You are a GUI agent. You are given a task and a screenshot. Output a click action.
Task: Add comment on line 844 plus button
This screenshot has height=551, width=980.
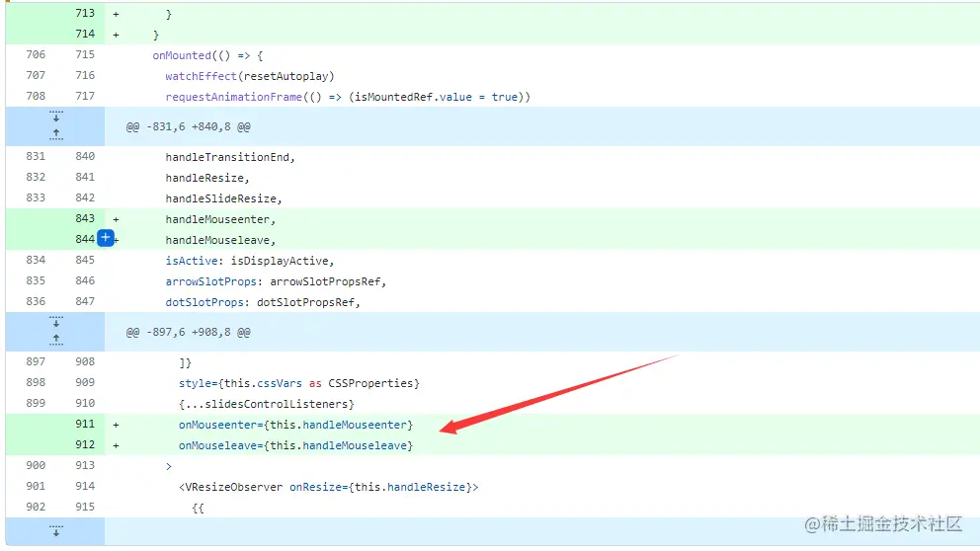pyautogui.click(x=106, y=238)
